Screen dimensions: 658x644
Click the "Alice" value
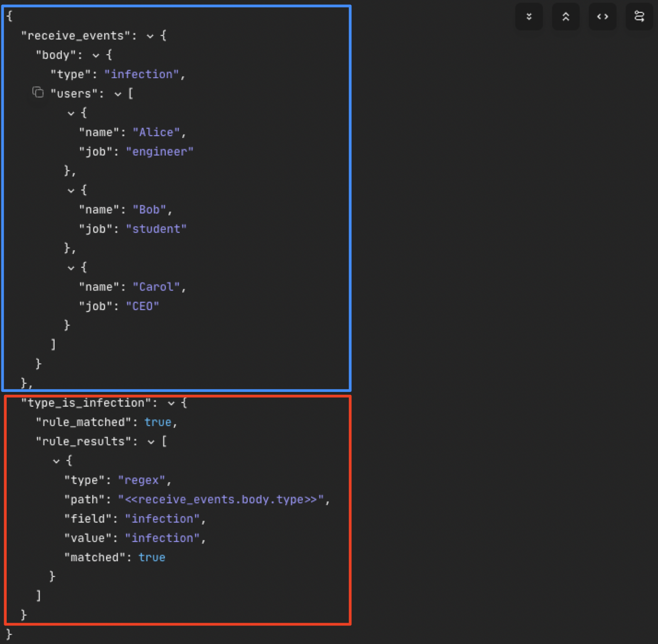(156, 132)
